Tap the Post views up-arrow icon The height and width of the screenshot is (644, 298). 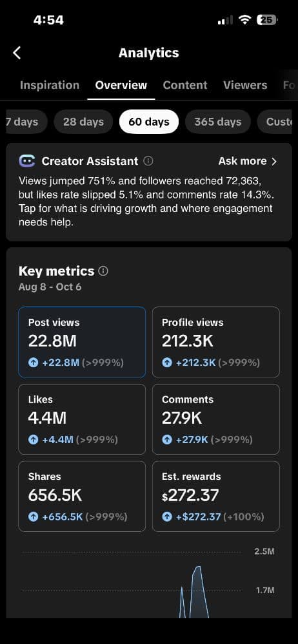point(34,363)
